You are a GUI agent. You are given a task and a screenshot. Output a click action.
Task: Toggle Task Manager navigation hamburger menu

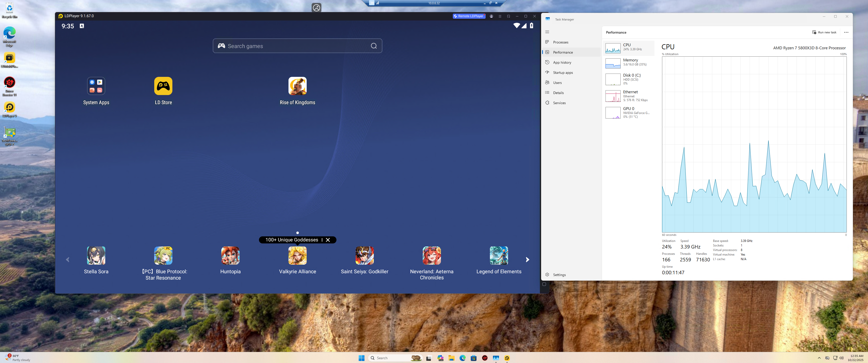point(547,32)
